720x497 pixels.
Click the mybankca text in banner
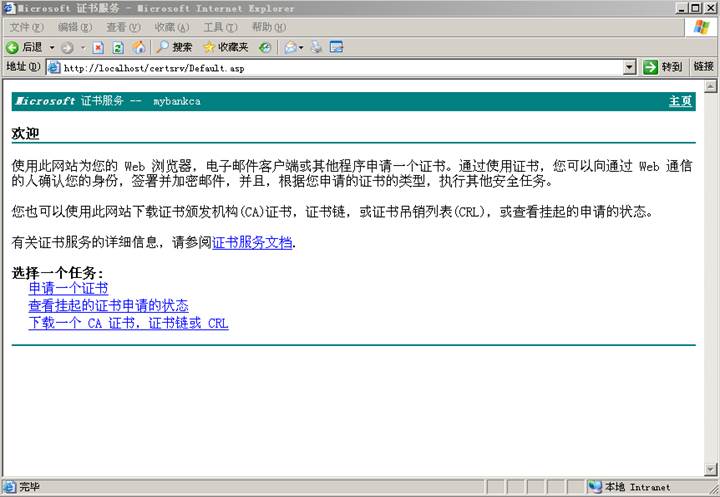click(x=177, y=101)
